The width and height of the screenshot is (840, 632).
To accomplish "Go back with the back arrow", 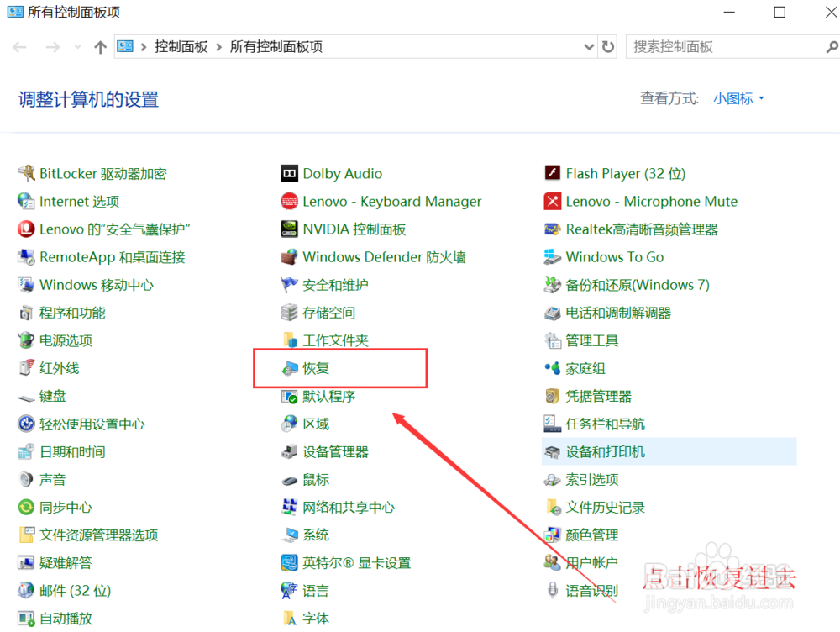I will coord(20,47).
